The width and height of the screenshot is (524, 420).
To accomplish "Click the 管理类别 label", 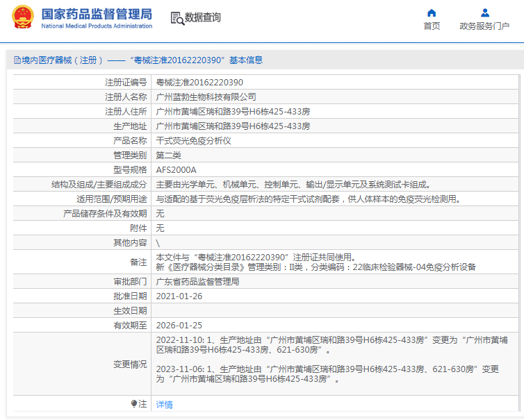I will (130, 156).
